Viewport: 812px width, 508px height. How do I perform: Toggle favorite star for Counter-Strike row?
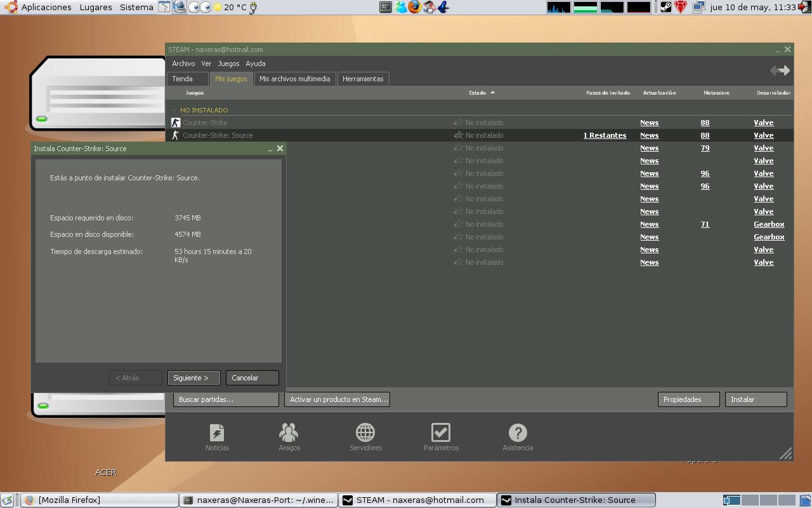point(458,123)
